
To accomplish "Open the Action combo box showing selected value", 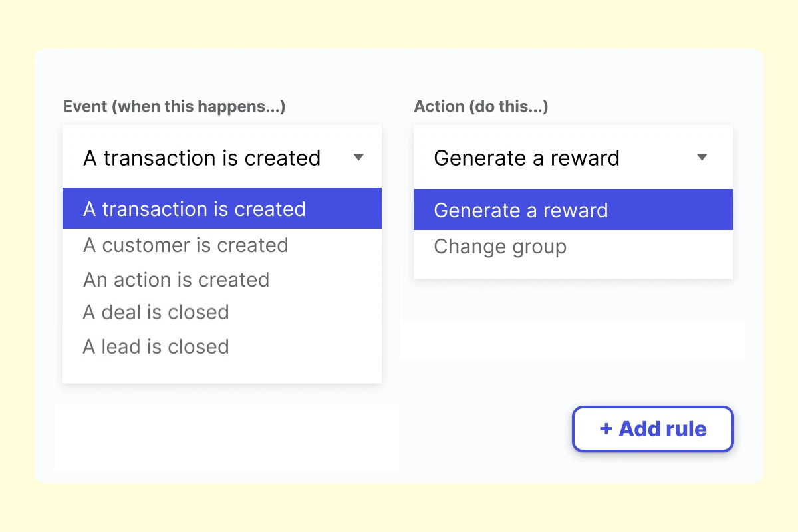I will (527, 158).
